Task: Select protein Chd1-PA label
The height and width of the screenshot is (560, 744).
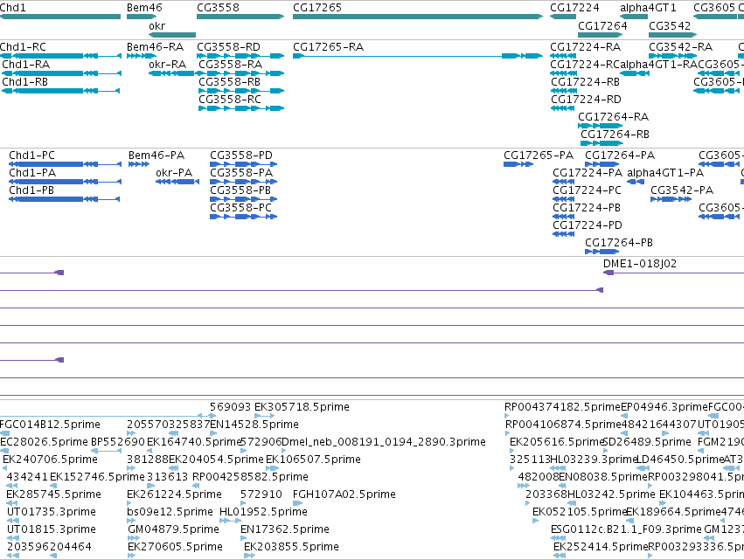Action: [x=32, y=173]
